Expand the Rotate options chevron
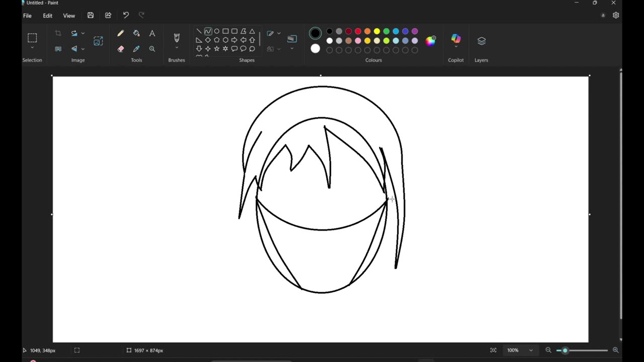 point(83,34)
